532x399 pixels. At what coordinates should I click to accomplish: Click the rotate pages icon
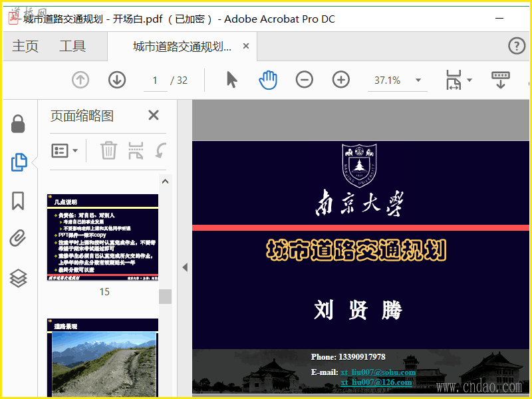(x=161, y=151)
